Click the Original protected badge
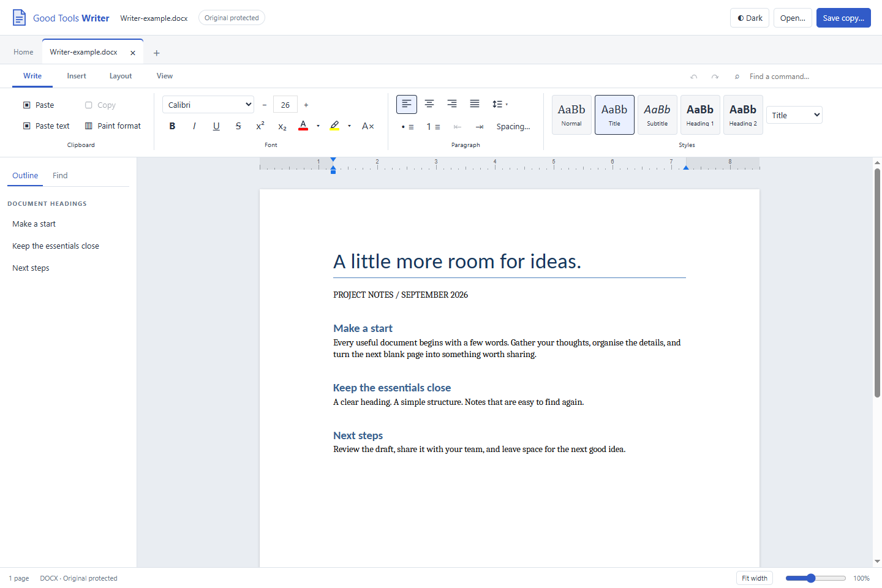 pos(232,18)
